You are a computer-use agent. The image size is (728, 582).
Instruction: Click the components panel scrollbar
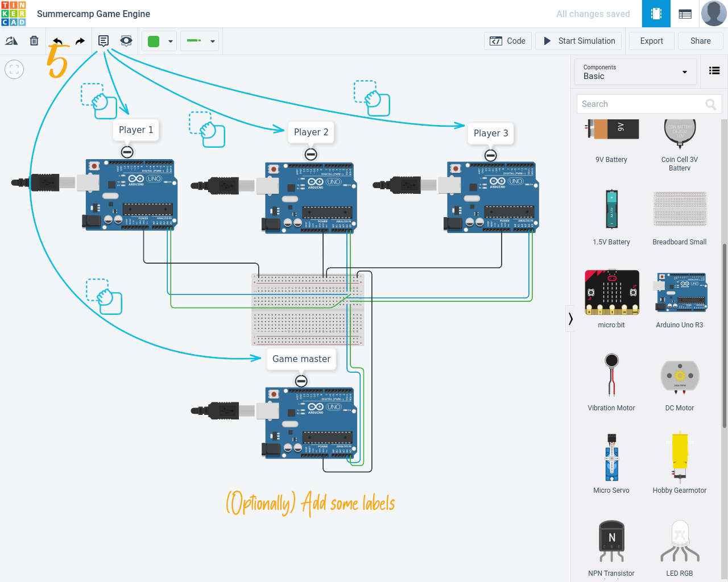tap(724, 335)
